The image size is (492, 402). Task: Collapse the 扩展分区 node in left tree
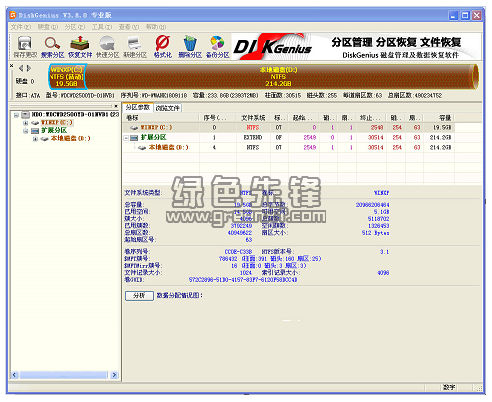tap(26, 131)
